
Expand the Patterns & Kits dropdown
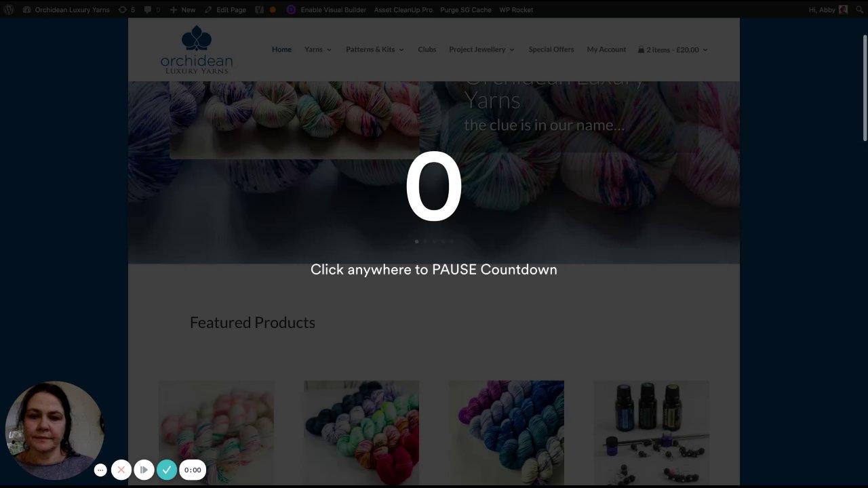tap(375, 49)
